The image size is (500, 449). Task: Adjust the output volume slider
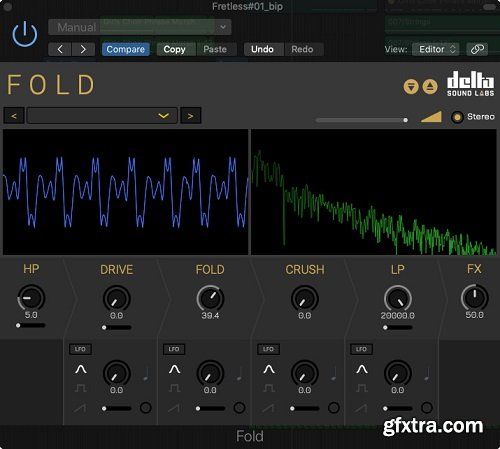click(362, 120)
